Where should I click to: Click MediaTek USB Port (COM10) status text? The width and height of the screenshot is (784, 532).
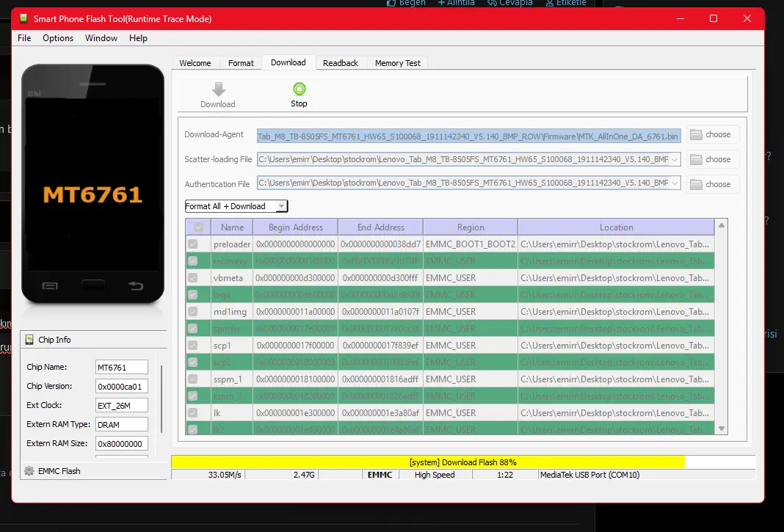point(590,475)
